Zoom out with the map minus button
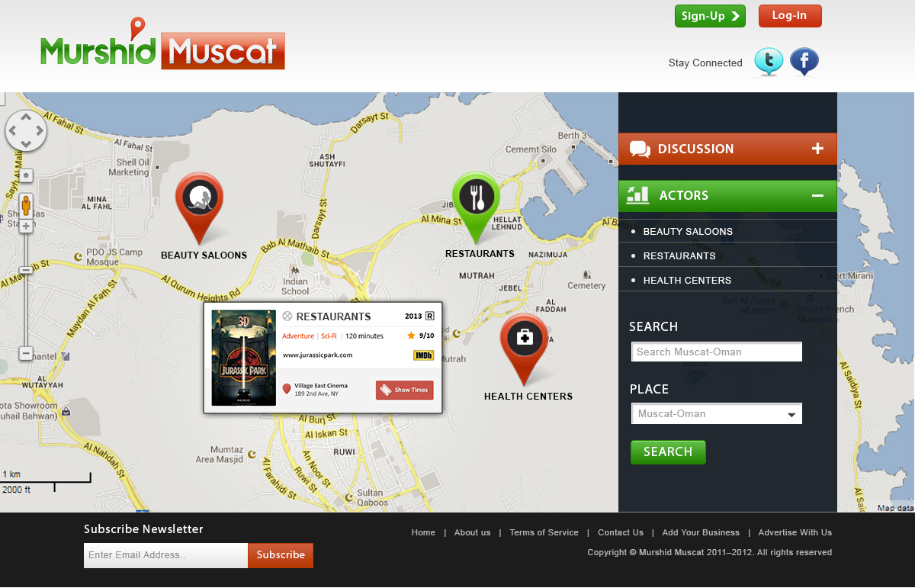Screen dimensions: 915x588 tap(26, 354)
